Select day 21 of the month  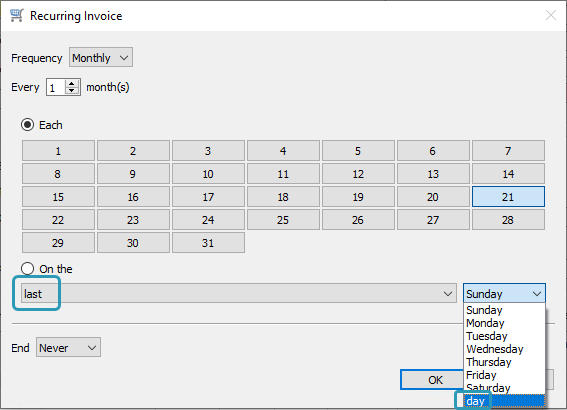pos(508,197)
